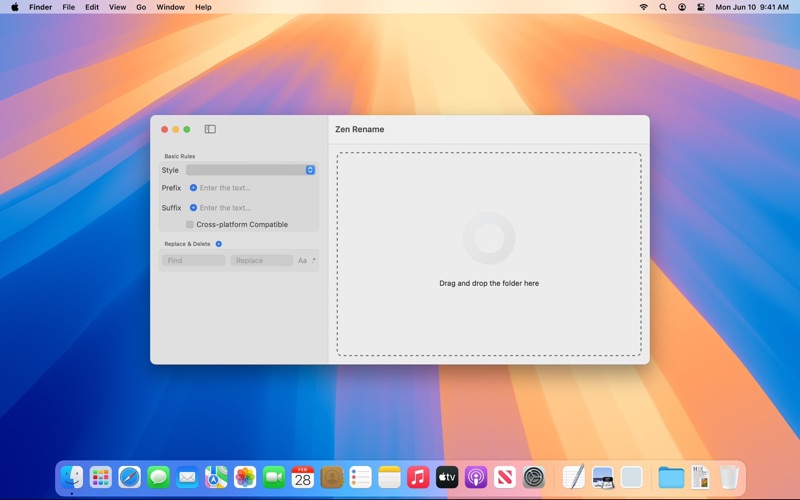Toggle the regex option beside Aa

click(313, 261)
